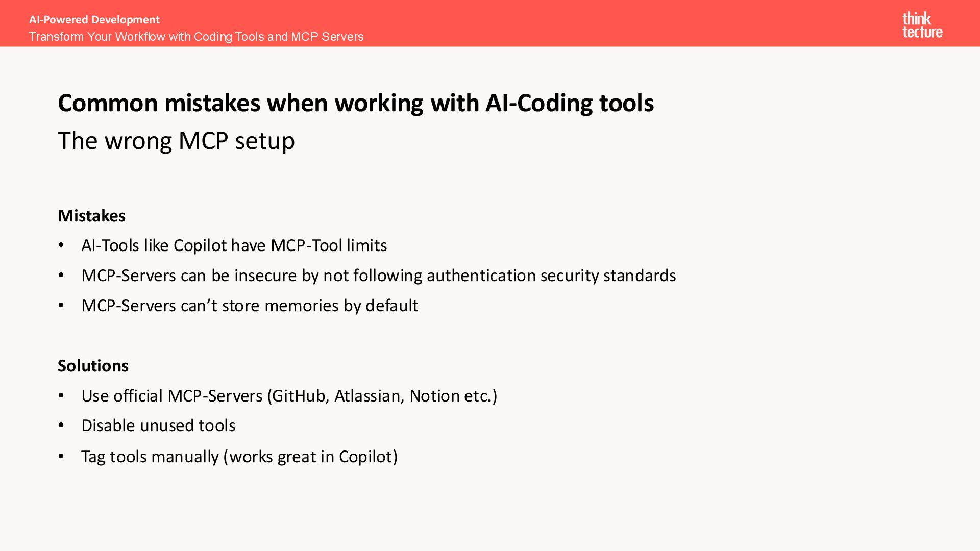
Task: Click the slide title 'Common mistakes when working with AI-Coding tools'
Action: pyautogui.click(x=356, y=103)
